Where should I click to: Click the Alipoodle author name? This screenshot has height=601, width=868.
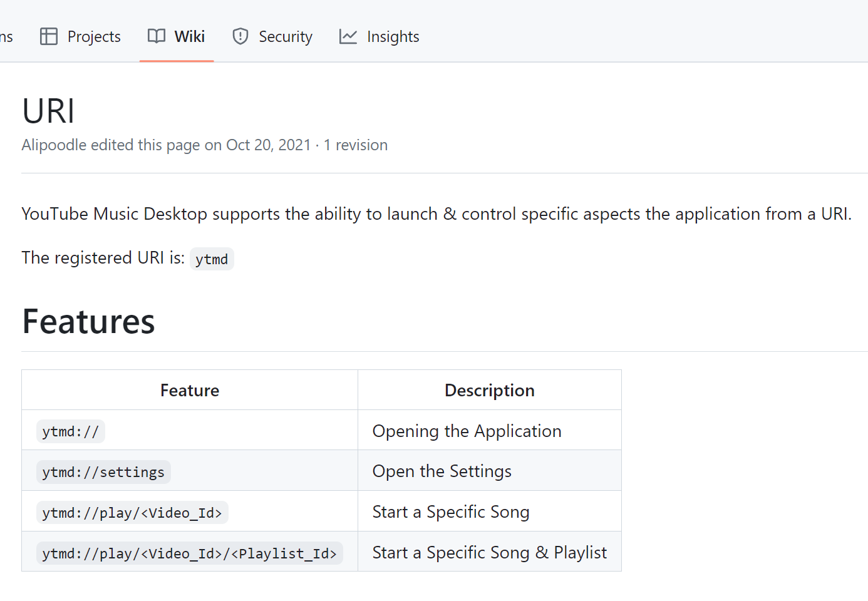point(54,145)
